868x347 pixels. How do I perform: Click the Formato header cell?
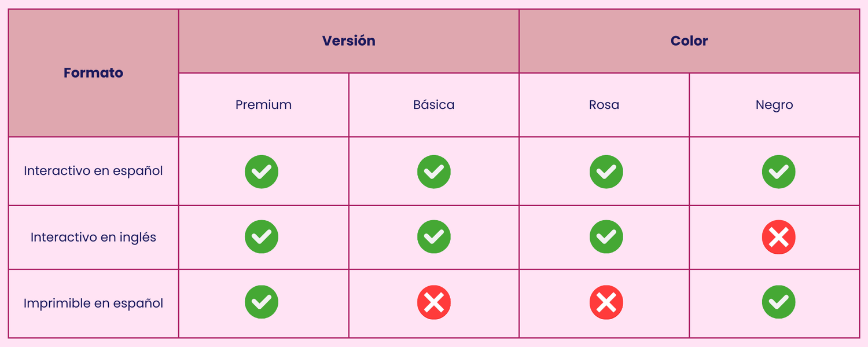[x=93, y=73]
